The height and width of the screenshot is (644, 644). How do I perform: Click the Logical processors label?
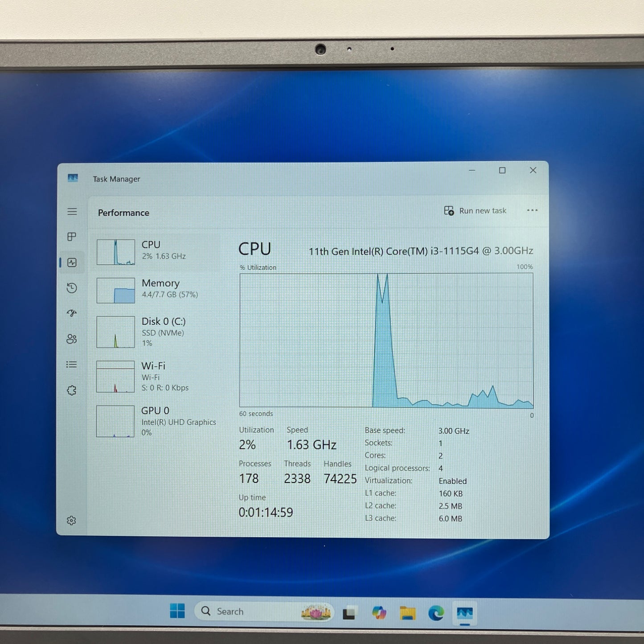(x=398, y=468)
